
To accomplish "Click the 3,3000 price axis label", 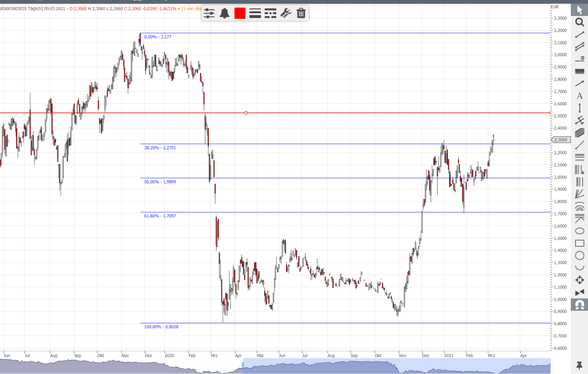I will (560, 18).
